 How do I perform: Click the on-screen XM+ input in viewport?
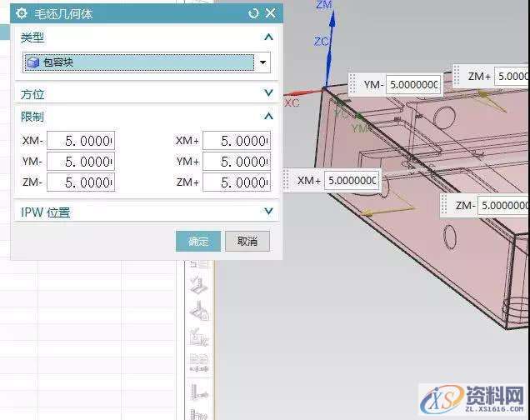351,180
